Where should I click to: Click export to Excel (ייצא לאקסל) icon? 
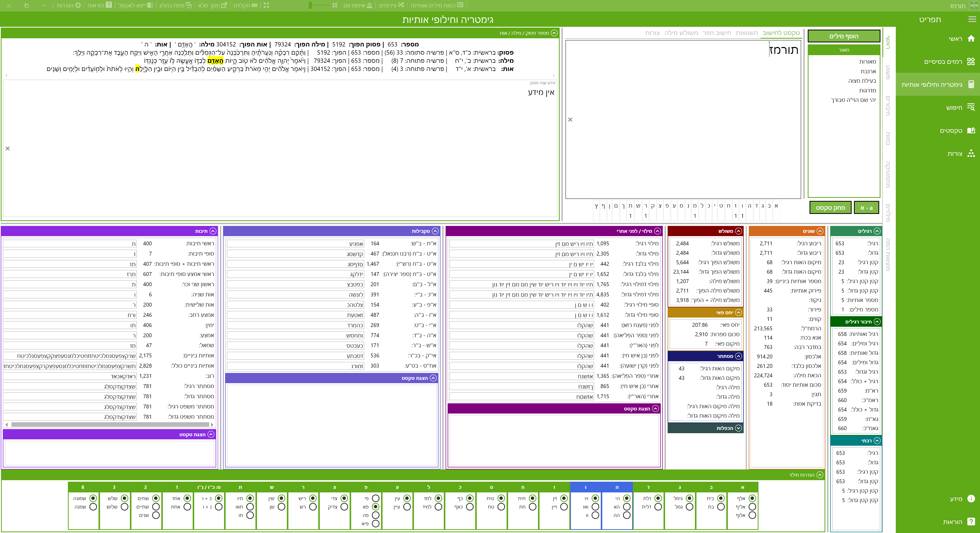click(150, 5)
